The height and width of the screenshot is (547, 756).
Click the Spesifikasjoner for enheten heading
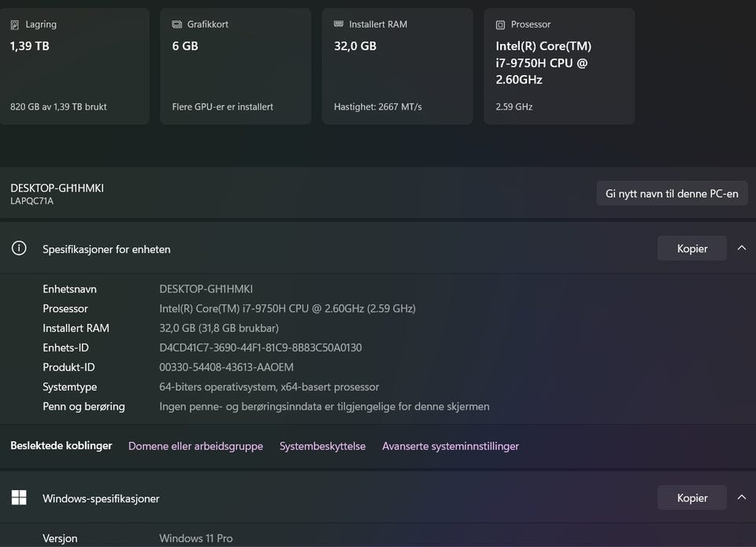coord(106,249)
